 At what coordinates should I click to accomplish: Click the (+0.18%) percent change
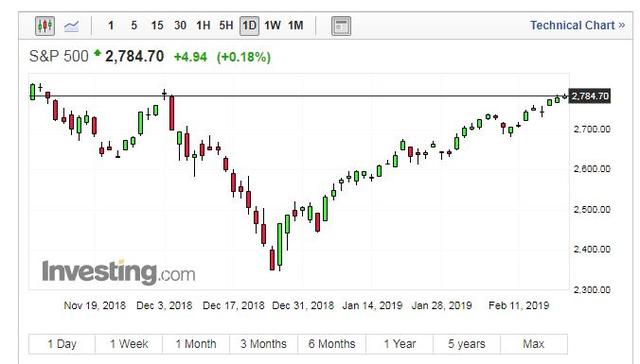(x=244, y=57)
